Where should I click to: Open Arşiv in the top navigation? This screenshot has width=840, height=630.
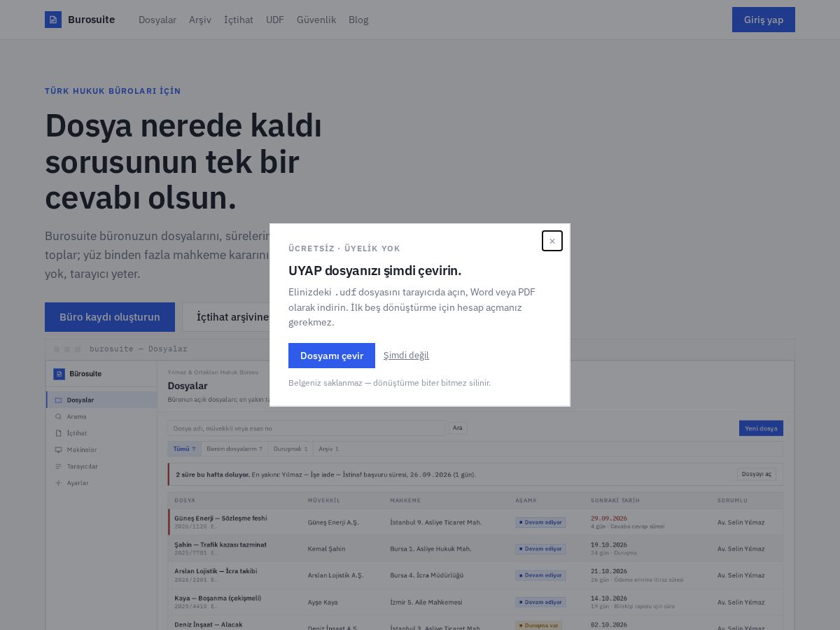tap(200, 20)
